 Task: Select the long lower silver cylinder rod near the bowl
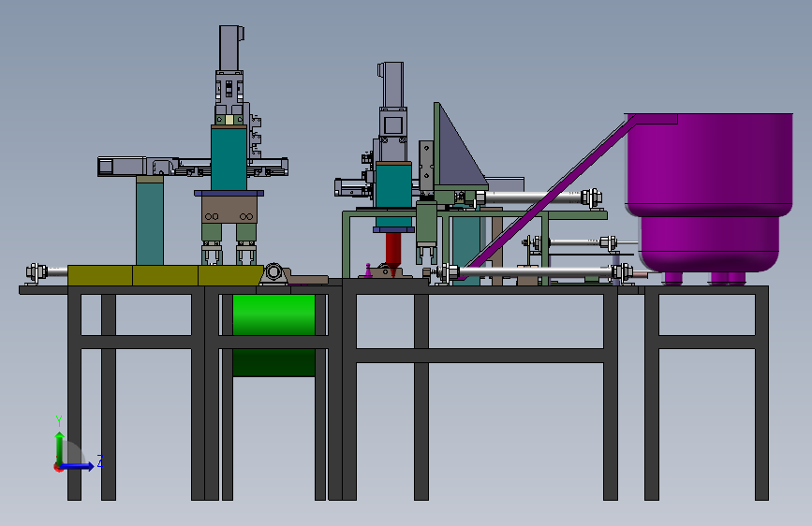[535, 271]
